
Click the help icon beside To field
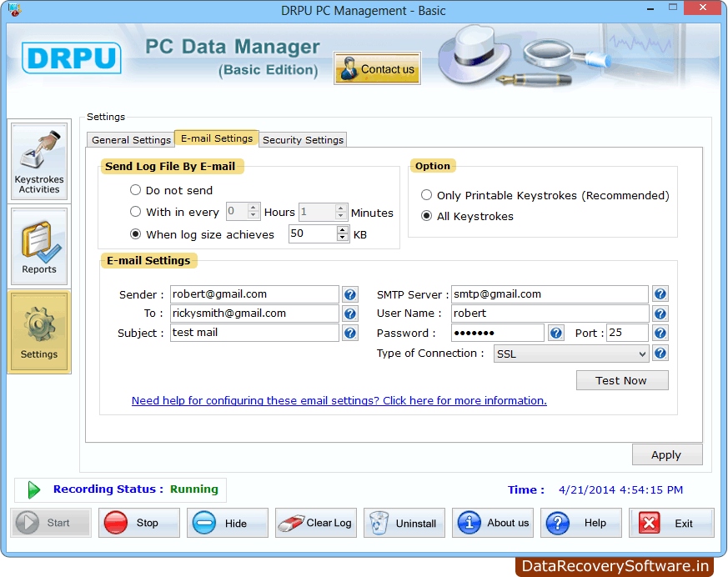click(350, 314)
